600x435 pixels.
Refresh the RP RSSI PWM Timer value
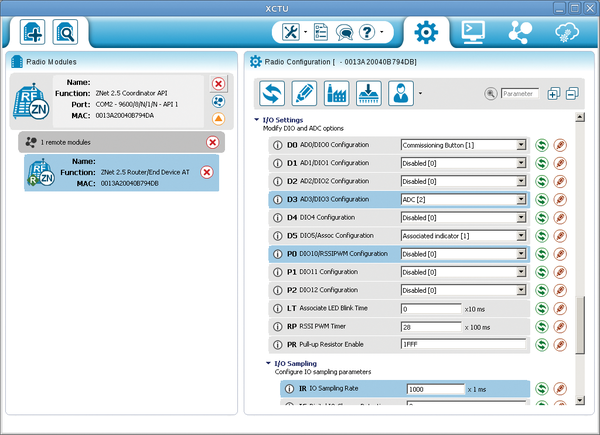coord(542,327)
